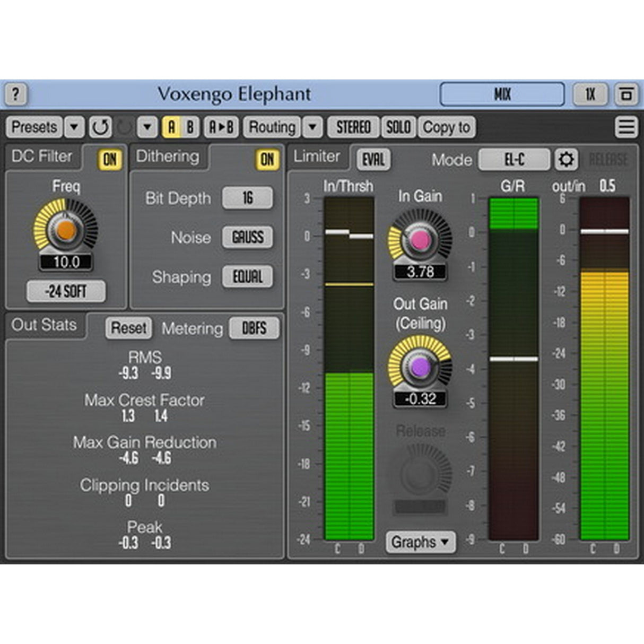The width and height of the screenshot is (644, 644).
Task: Open the Mode settings gear icon
Action: [x=566, y=160]
